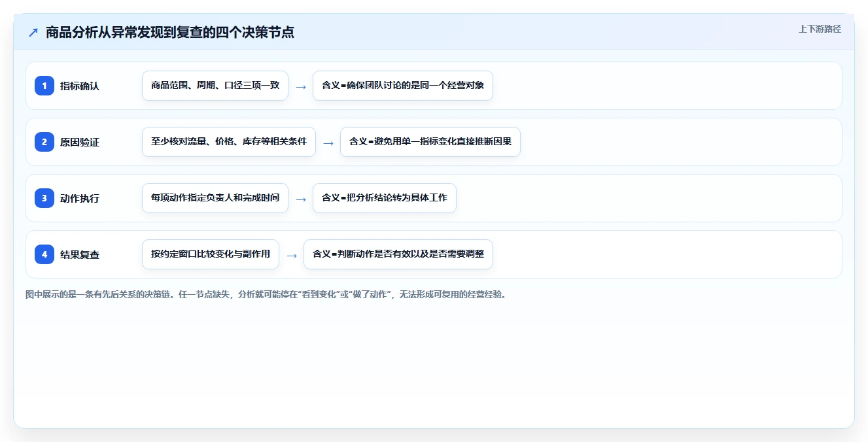Viewport: 868px width, 442px height.
Task: Click the 至少核对流量、价格、库存等相关条件 chip
Action: (x=229, y=142)
